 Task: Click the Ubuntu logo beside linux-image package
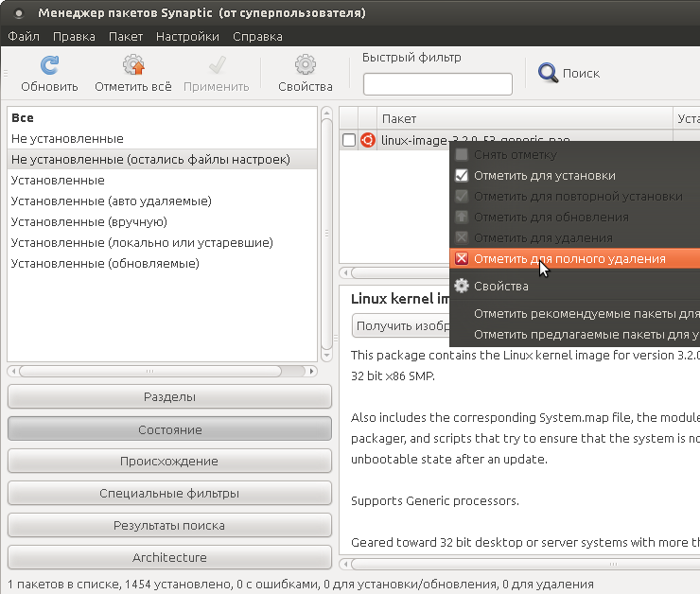point(368,140)
